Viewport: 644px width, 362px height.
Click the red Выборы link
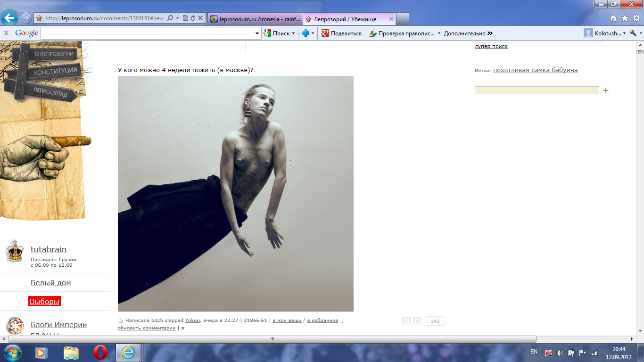click(44, 302)
